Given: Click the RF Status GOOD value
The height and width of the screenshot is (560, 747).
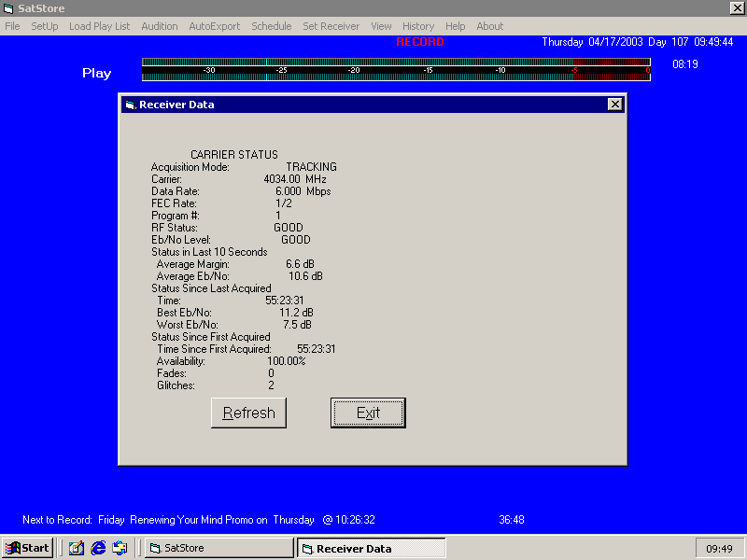Looking at the screenshot, I should [289, 228].
